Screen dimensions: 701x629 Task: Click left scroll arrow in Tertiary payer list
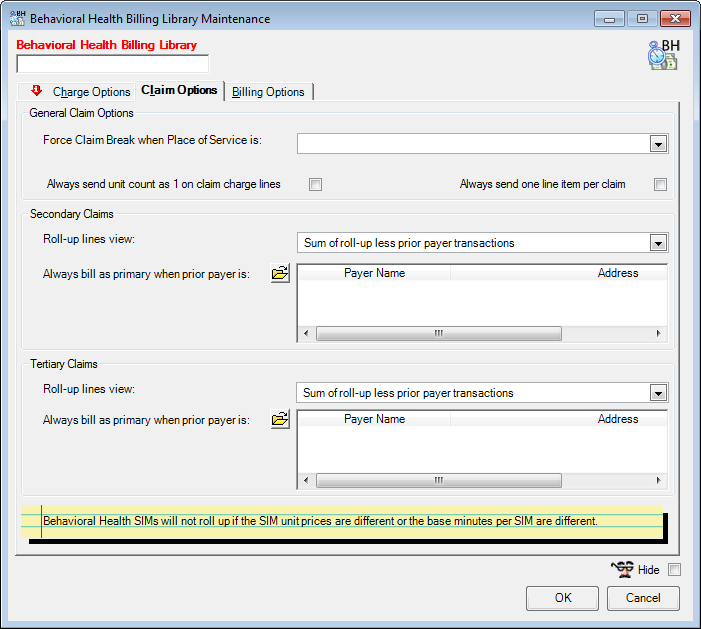click(306, 481)
